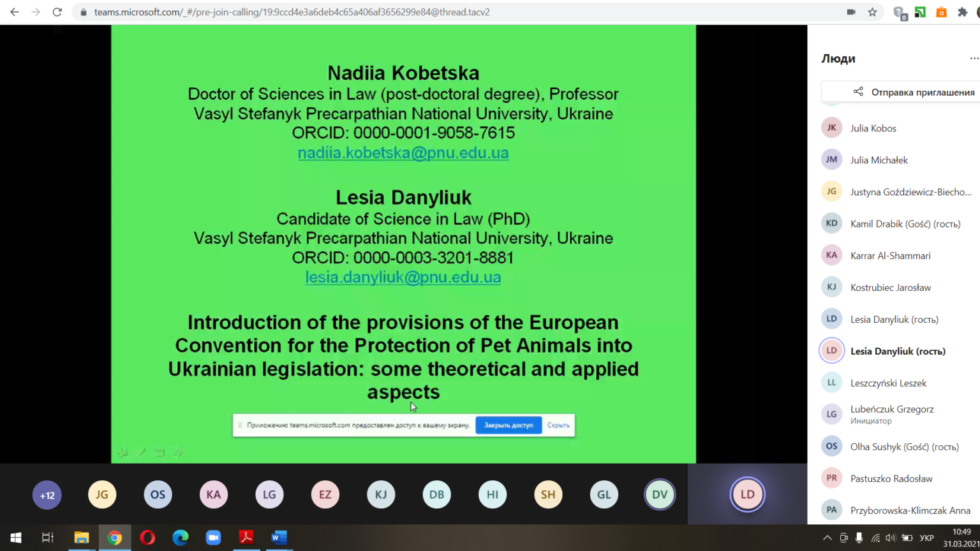This screenshot has height=551, width=980.
Task: Open Zoom from the Windows taskbar
Action: point(213,538)
